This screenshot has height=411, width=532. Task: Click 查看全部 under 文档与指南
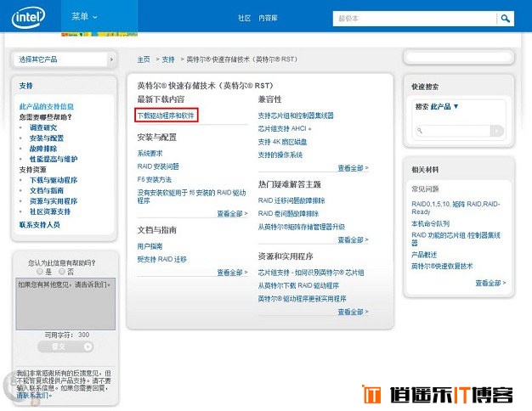click(232, 273)
